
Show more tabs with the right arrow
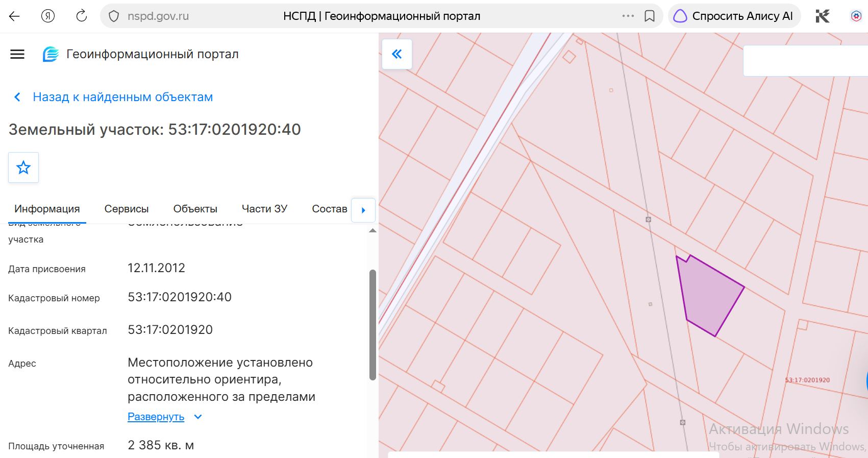click(x=363, y=210)
